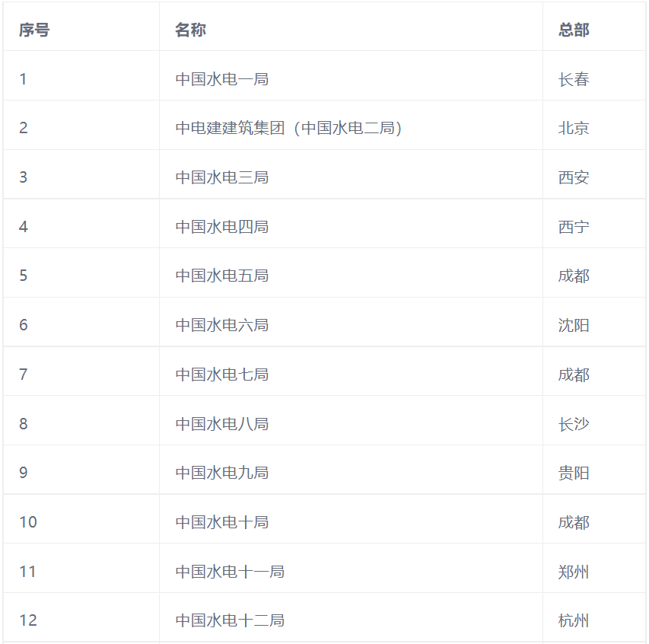Screen dimensions: 649x644
Task: Click the 中国水电八局 cell
Action: [222, 423]
